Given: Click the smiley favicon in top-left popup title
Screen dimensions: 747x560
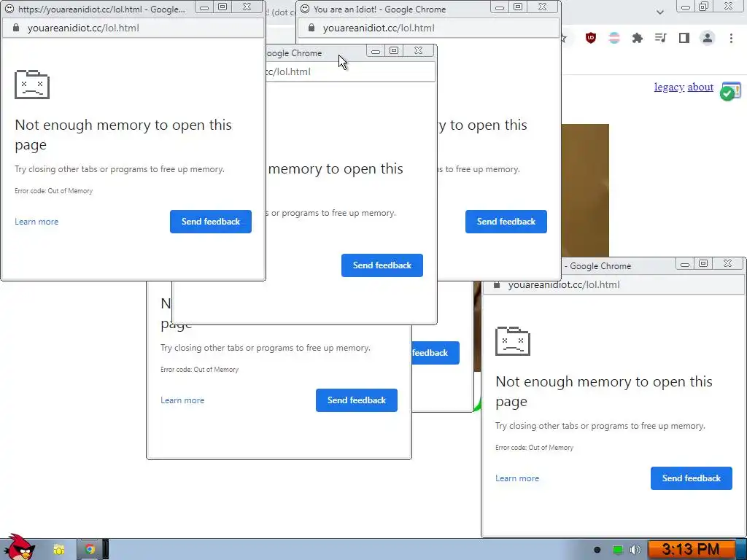Looking at the screenshot, I should (x=9, y=9).
